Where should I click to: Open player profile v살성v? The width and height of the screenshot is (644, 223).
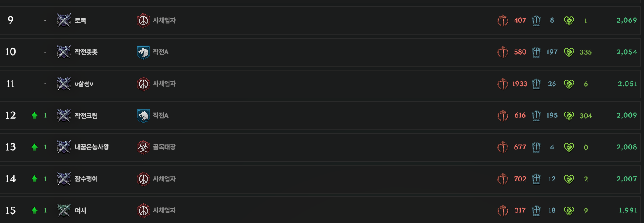point(84,84)
